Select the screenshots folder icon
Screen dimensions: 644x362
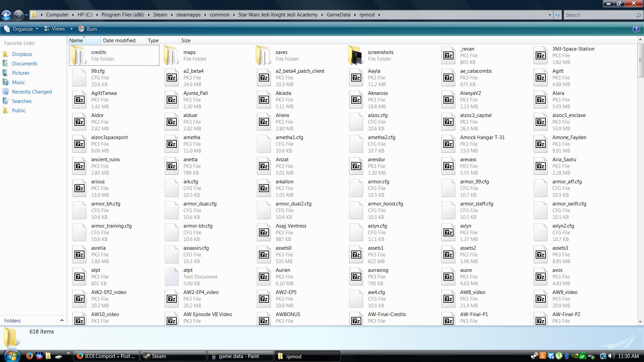pos(356,55)
